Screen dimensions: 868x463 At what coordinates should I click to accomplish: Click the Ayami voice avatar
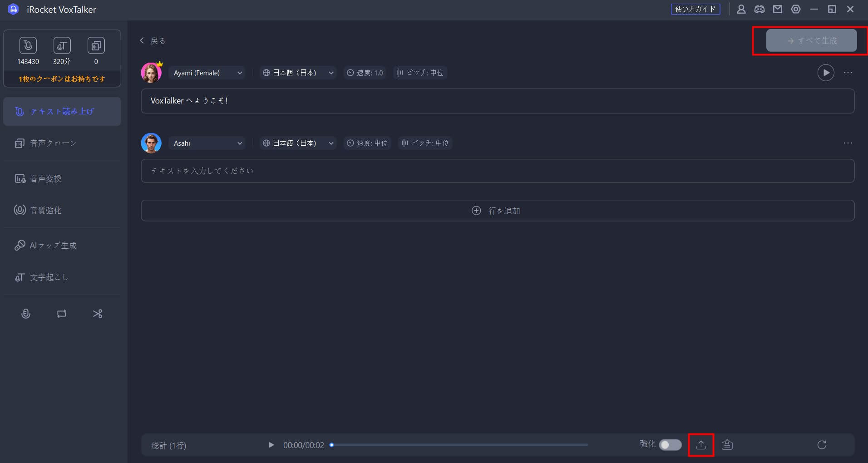click(151, 73)
